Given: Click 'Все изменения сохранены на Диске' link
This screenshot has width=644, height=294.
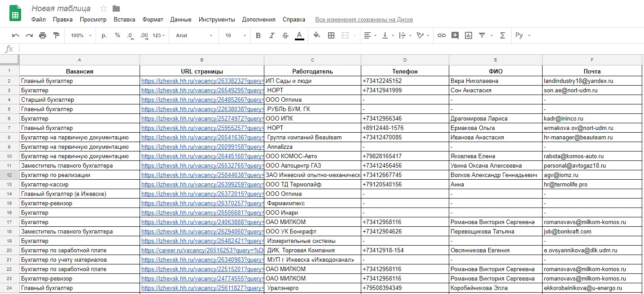Looking at the screenshot, I should 364,20.
